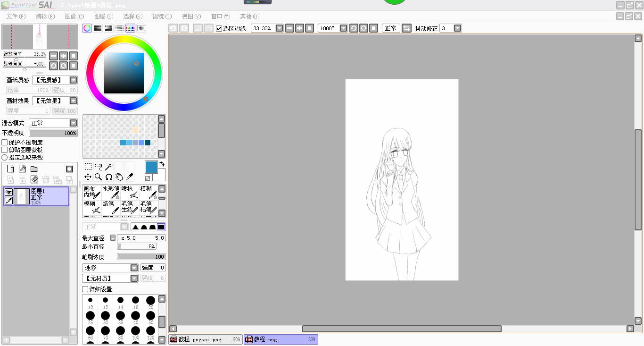Adjust the 笔刷浓度 density slider
This screenshot has height=346, width=644.
pos(141,257)
